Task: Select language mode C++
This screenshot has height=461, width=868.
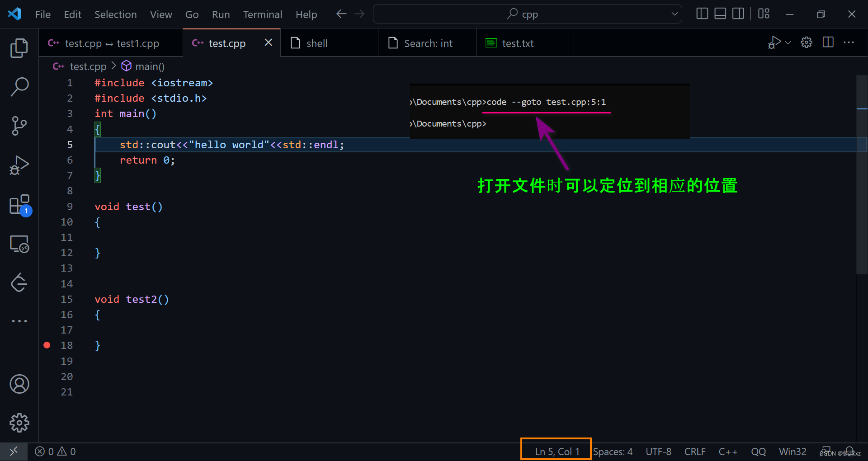Action: coord(728,452)
